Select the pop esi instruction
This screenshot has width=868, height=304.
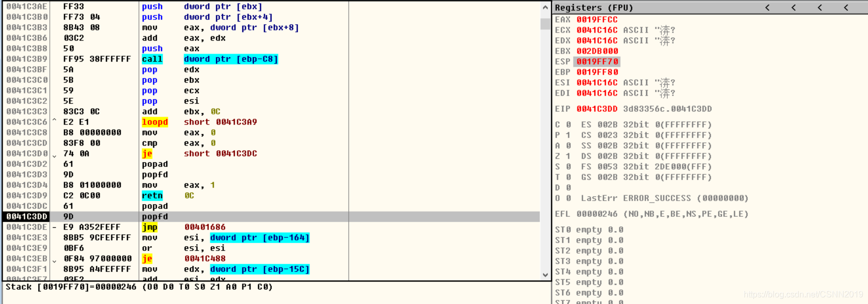click(170, 101)
